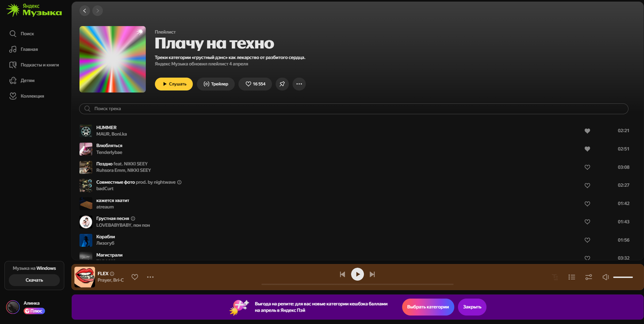
Task: Click Скачать for Music on Windows
Action: [34, 280]
